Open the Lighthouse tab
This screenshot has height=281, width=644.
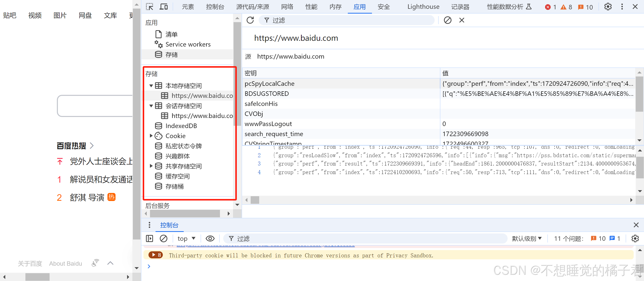point(423,7)
